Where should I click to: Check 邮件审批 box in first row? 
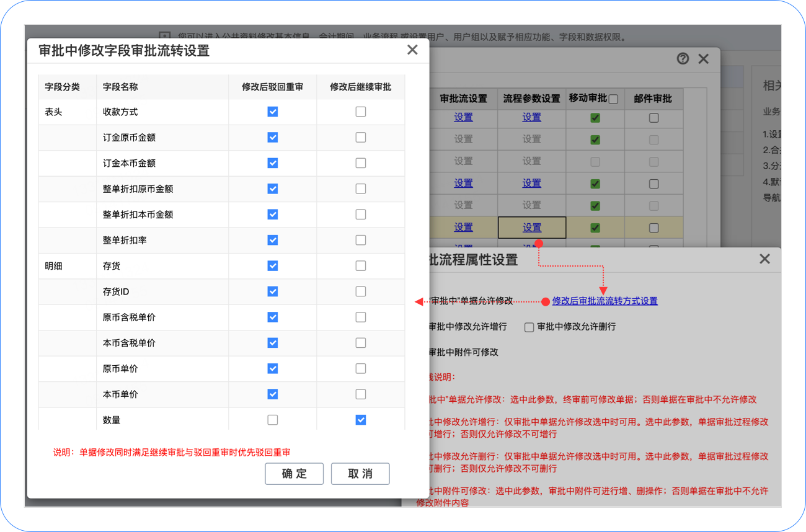tap(653, 118)
